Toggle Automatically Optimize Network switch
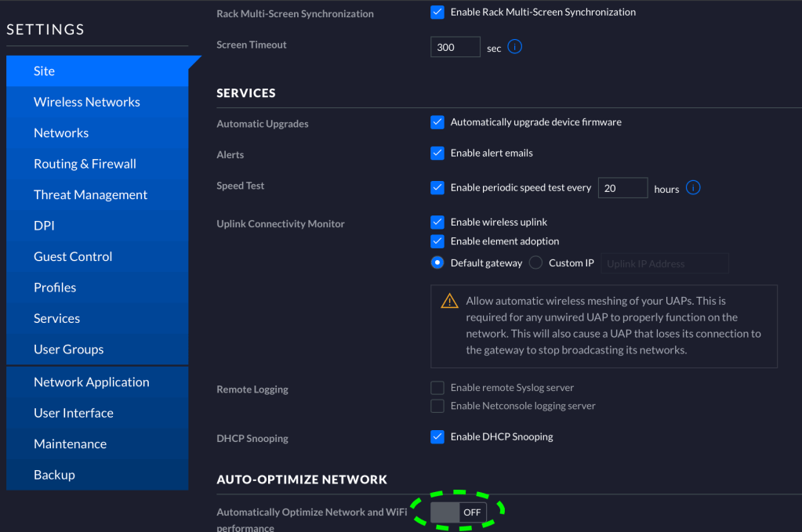The height and width of the screenshot is (532, 802). pos(459,512)
